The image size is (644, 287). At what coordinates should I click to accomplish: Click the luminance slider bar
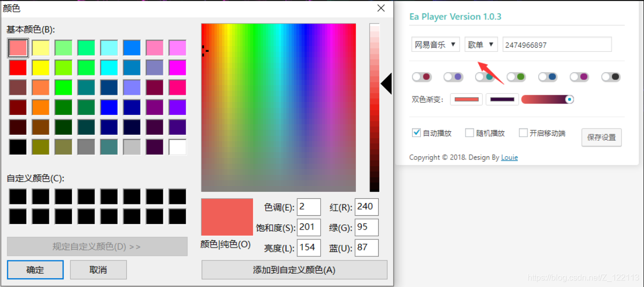[375, 108]
